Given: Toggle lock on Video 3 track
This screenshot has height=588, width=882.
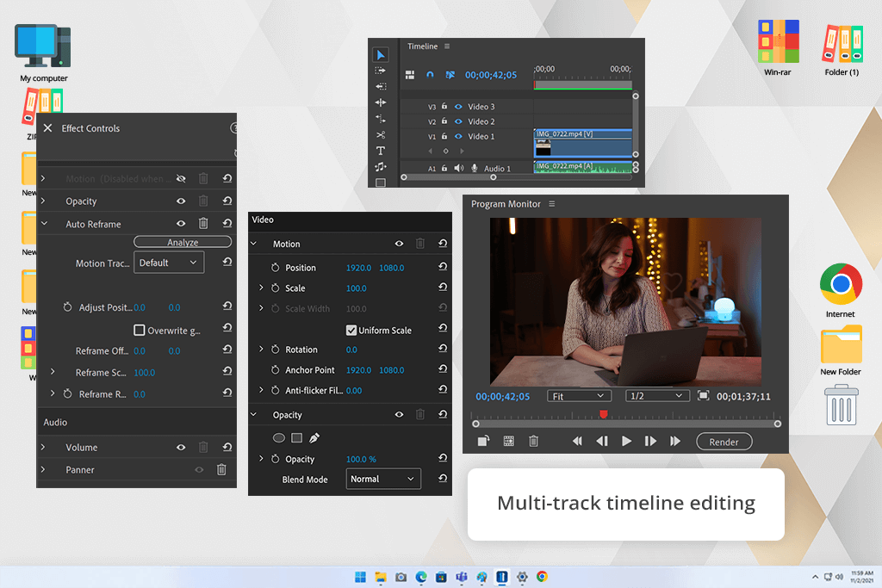Looking at the screenshot, I should [x=444, y=106].
